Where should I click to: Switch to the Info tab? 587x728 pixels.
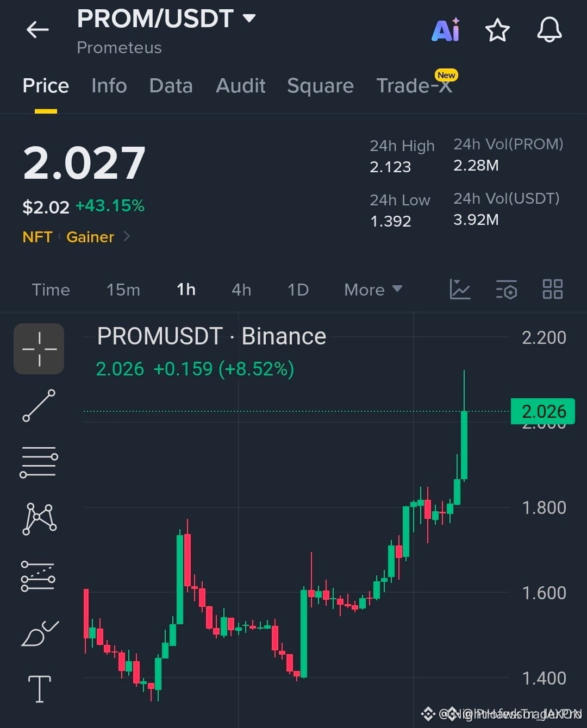[x=109, y=86]
